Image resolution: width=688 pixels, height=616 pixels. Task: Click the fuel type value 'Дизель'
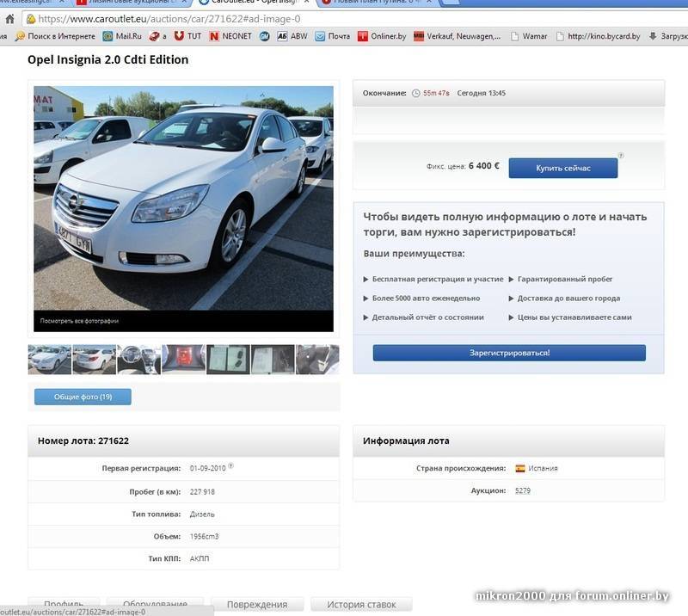point(202,514)
